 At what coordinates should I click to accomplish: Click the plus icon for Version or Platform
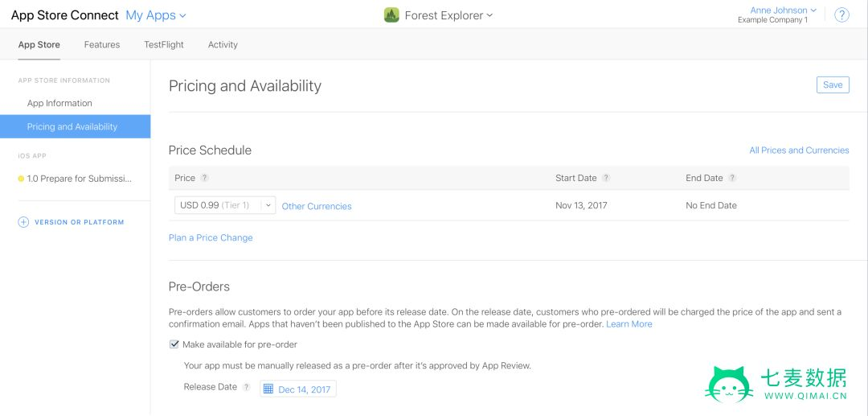[23, 222]
